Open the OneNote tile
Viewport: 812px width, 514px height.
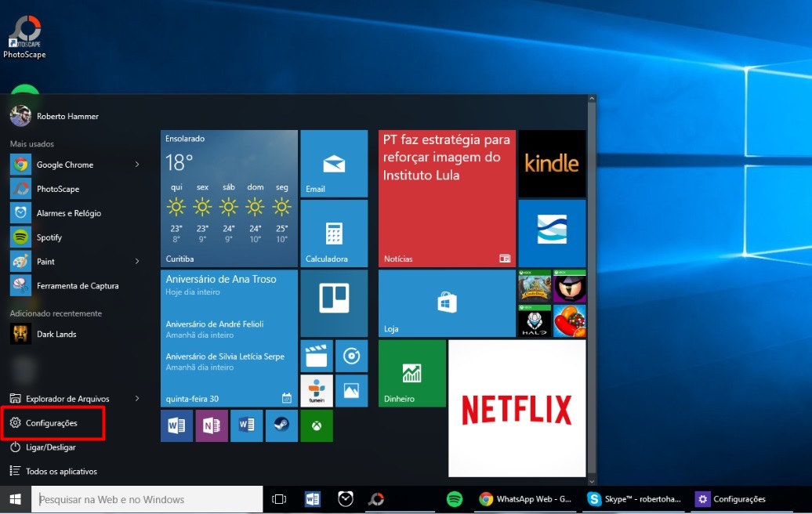(x=212, y=425)
